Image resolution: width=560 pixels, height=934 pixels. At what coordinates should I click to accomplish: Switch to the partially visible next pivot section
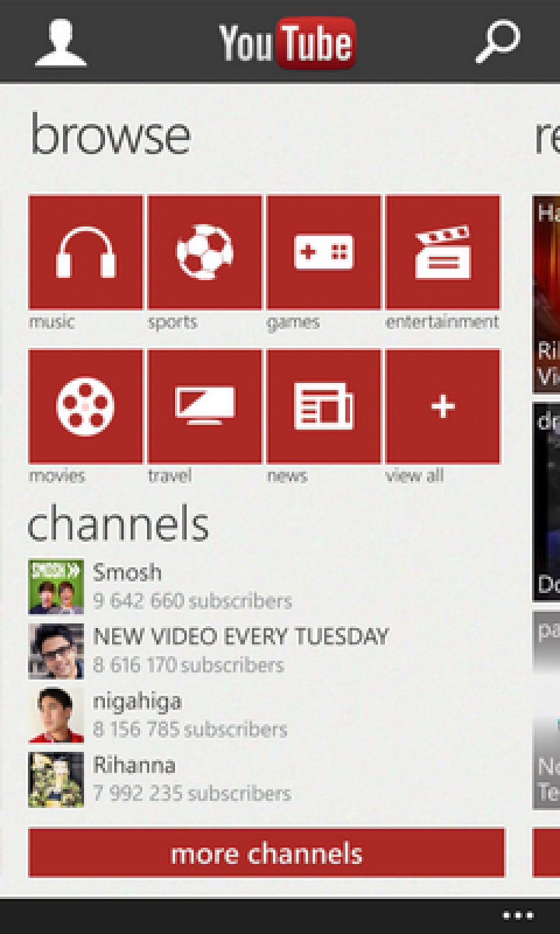coord(547,137)
